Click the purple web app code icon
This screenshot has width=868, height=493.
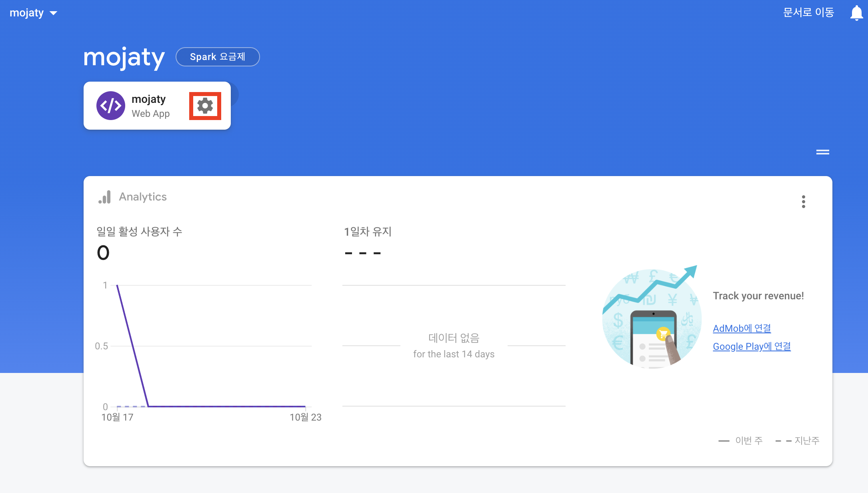coord(111,106)
